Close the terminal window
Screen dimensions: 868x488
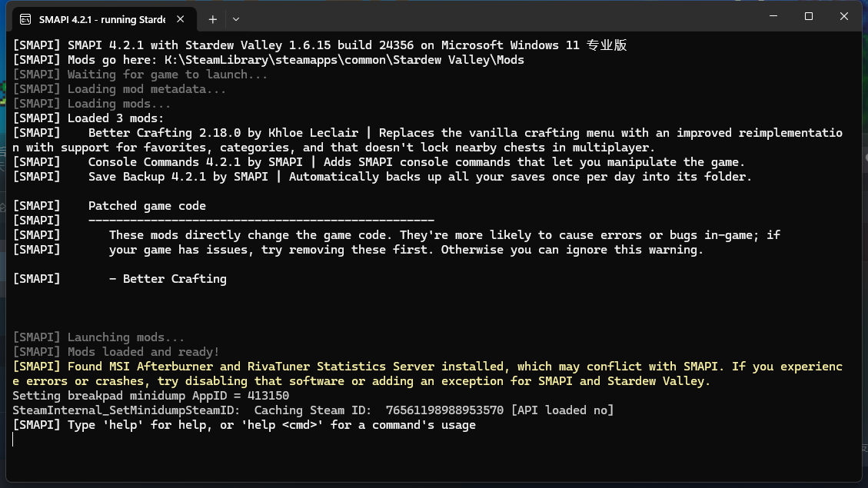[x=843, y=16]
